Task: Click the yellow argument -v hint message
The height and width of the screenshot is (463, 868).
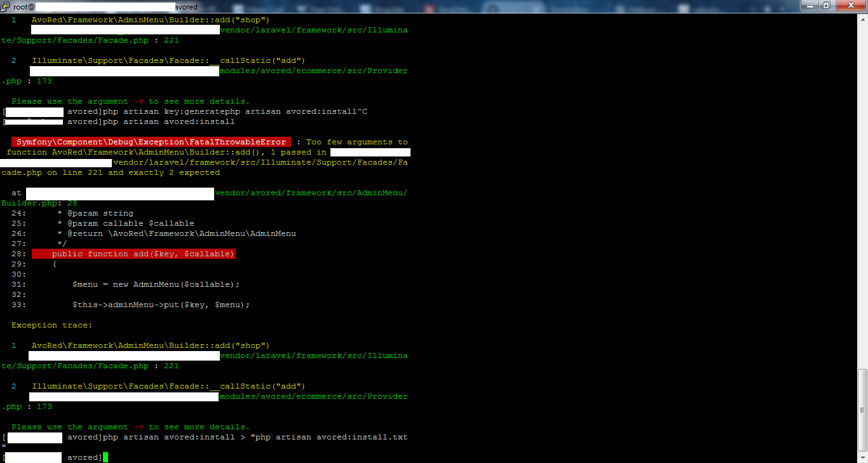Action: click(x=129, y=101)
